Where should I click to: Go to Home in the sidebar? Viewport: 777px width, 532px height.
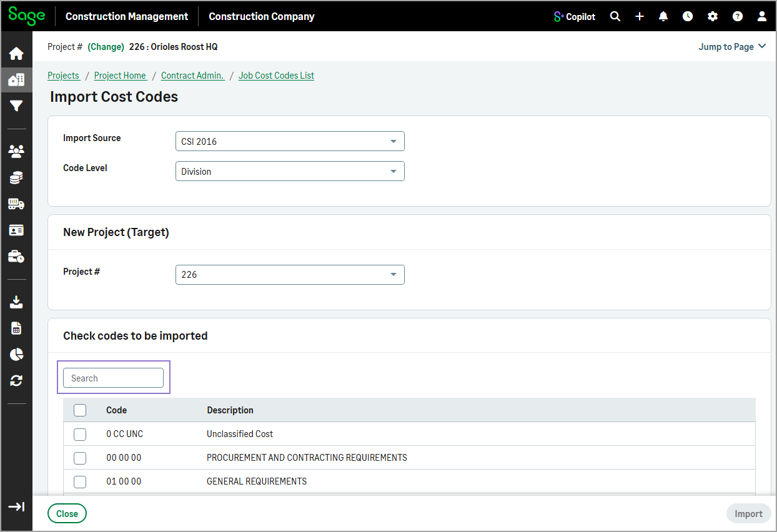pos(16,54)
